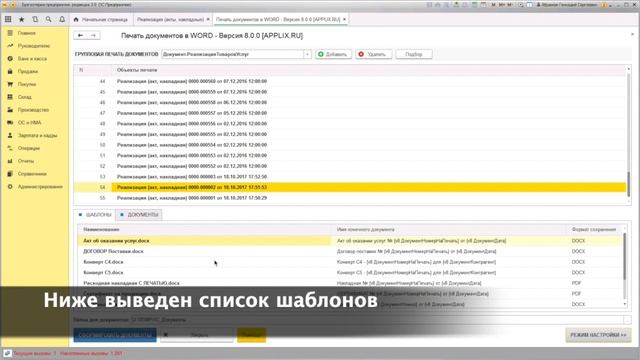Click the Search magnifier icon
The height and width of the screenshot is (360, 640).
pyautogui.click(x=49, y=19)
